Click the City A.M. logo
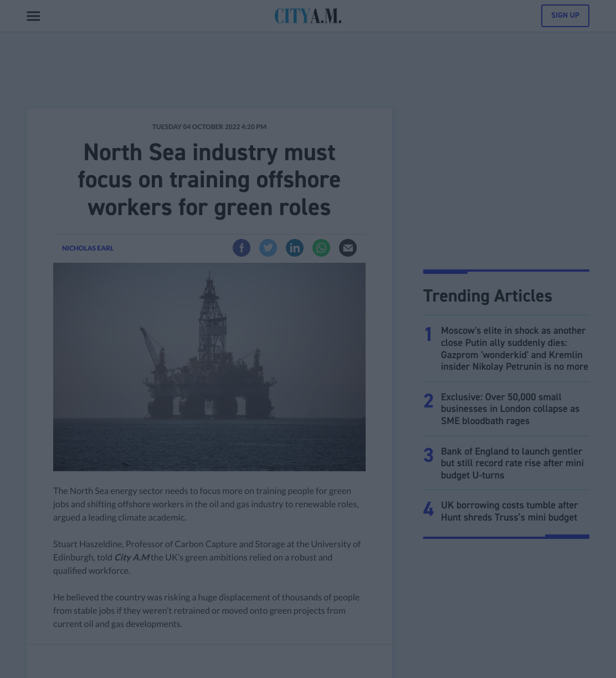Viewport: 616px width, 678px height. [308, 16]
